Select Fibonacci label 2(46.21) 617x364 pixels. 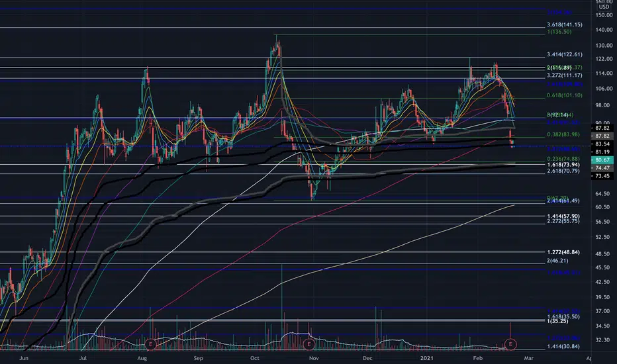click(x=557, y=261)
